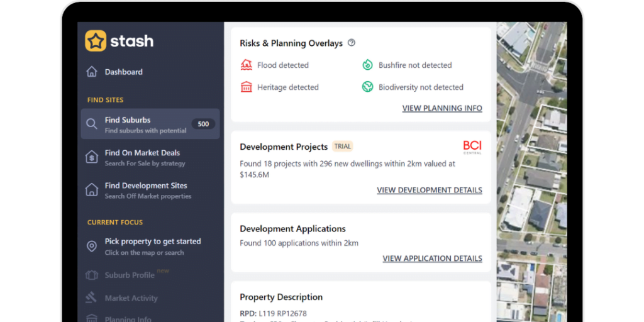Click the TRIAL badge next to Development Projects
This screenshot has height=322, width=644.
pos(343,147)
